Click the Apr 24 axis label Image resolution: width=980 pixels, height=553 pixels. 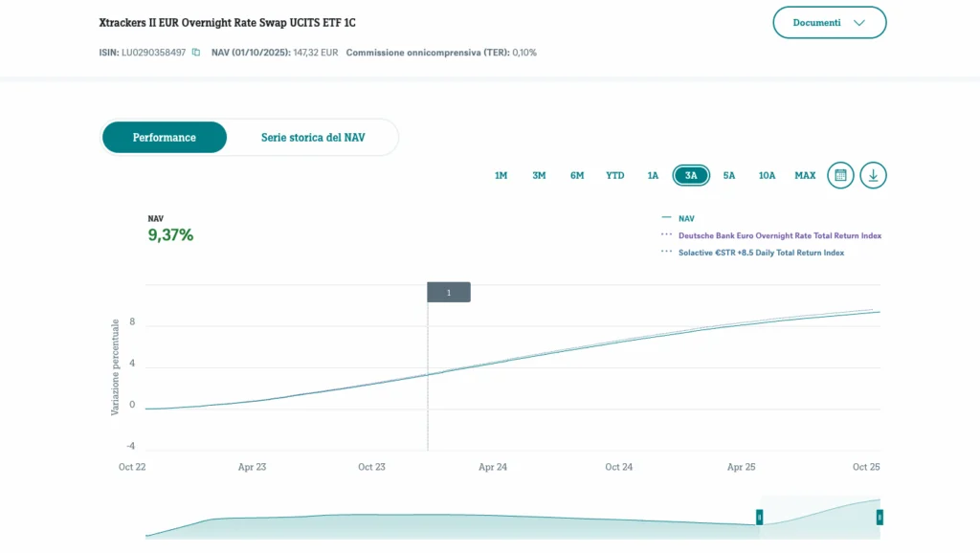click(x=493, y=467)
